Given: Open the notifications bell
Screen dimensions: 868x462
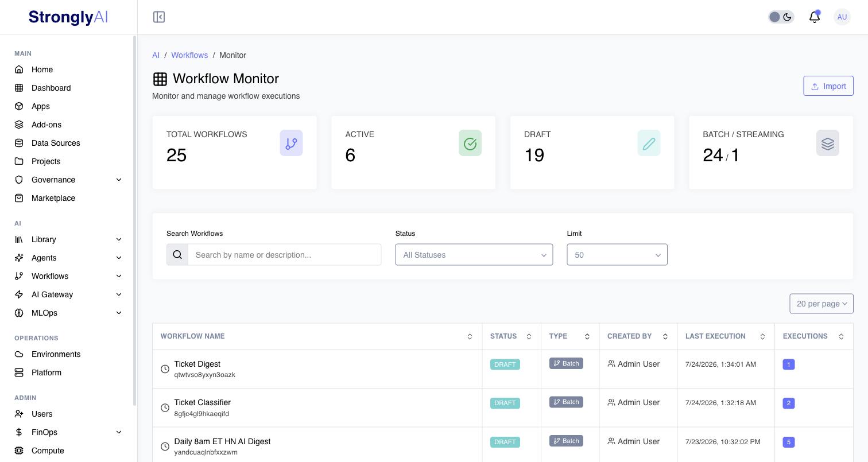Looking at the screenshot, I should (814, 17).
